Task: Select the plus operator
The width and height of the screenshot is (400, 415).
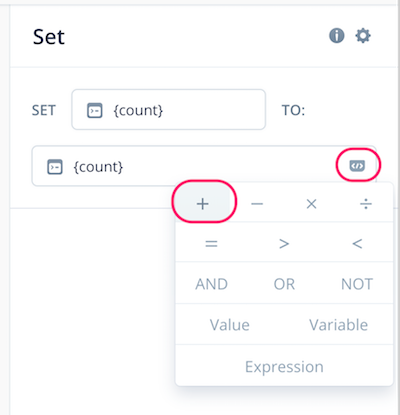Action: (x=203, y=204)
